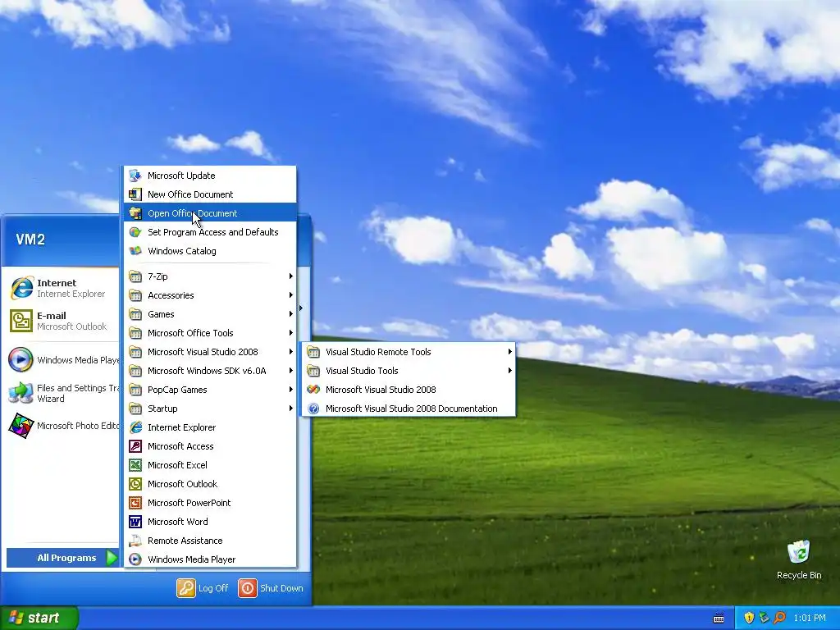Click the PopCap Games folder icon
Screen dimensions: 840x630
coord(135,390)
